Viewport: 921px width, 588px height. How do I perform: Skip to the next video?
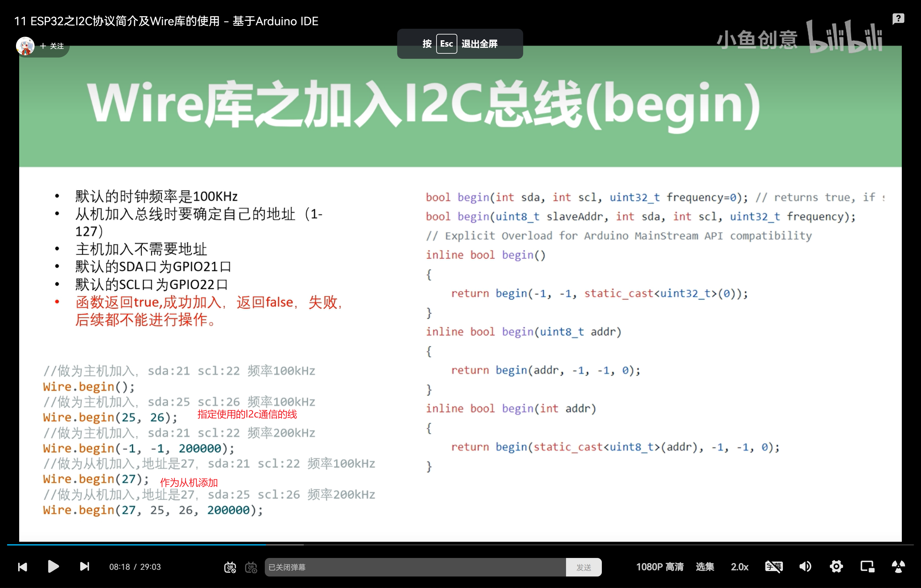[84, 567]
